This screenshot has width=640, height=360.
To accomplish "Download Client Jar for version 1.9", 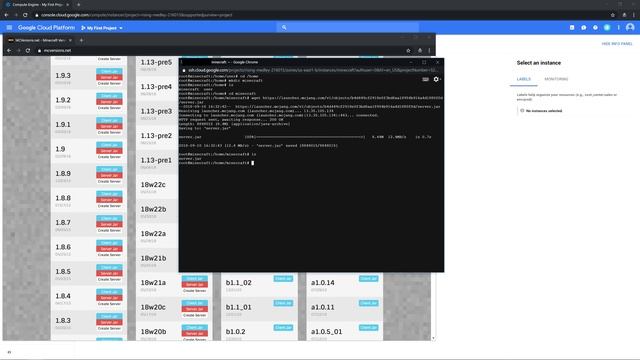I will pos(109,144).
